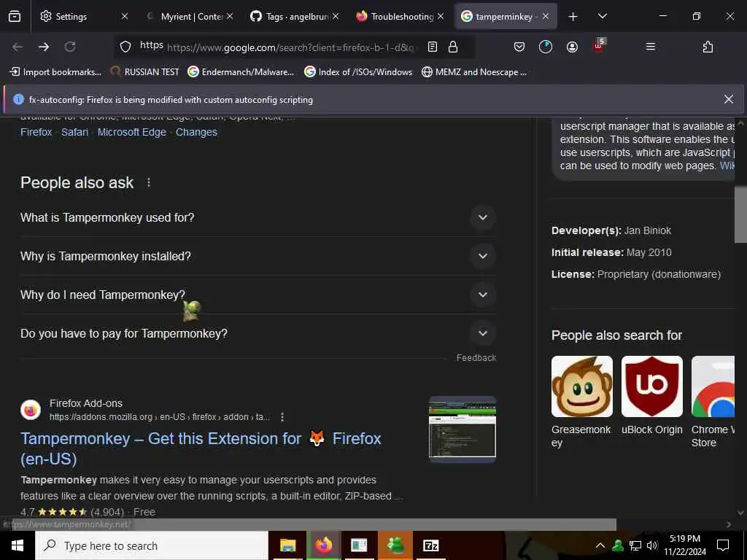747x560 pixels.
Task: Open the Endermanch/Malware bookmark
Action: (241, 72)
